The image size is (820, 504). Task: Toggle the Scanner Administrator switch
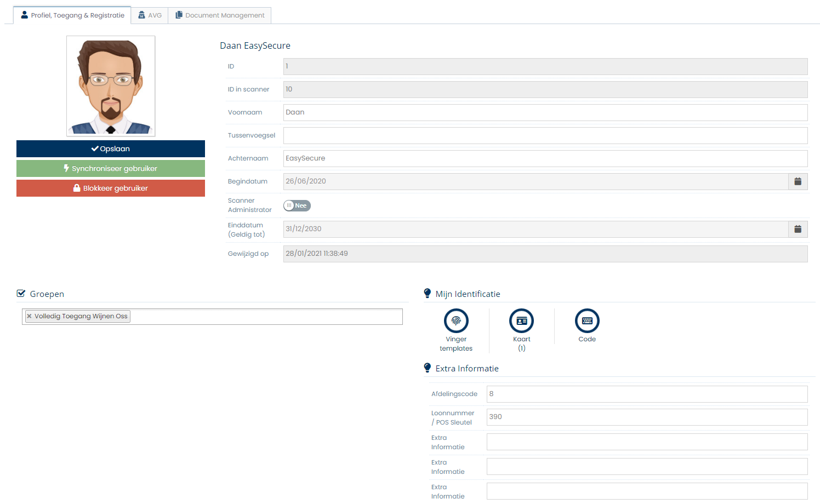click(x=297, y=205)
